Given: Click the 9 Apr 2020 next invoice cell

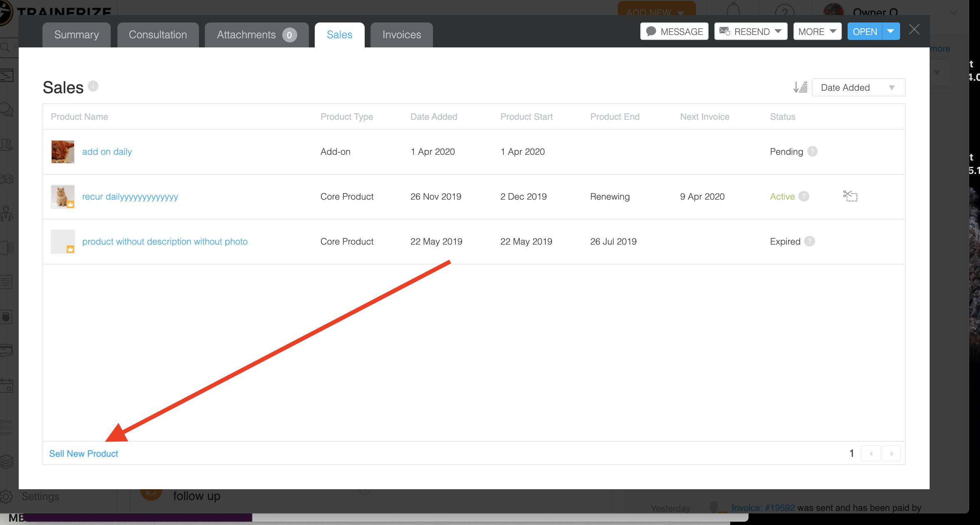Looking at the screenshot, I should (702, 197).
